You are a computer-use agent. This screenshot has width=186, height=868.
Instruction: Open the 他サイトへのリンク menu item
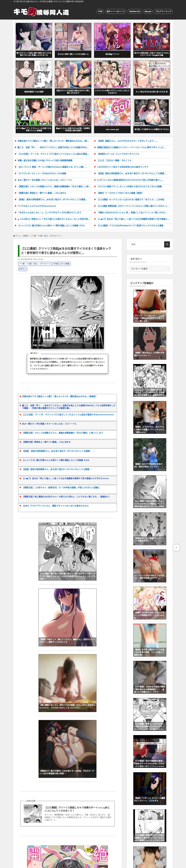pos(115,11)
